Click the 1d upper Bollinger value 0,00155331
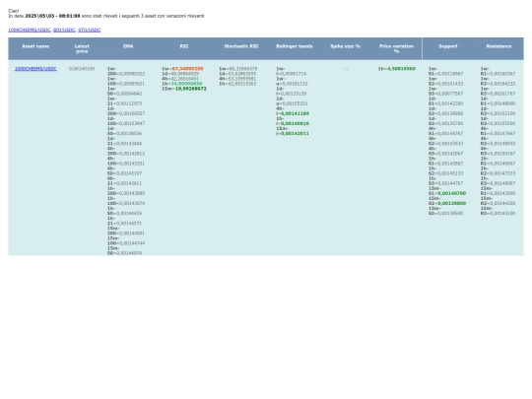The height and width of the screenshot is (399, 532). pyautogui.click(x=295, y=103)
